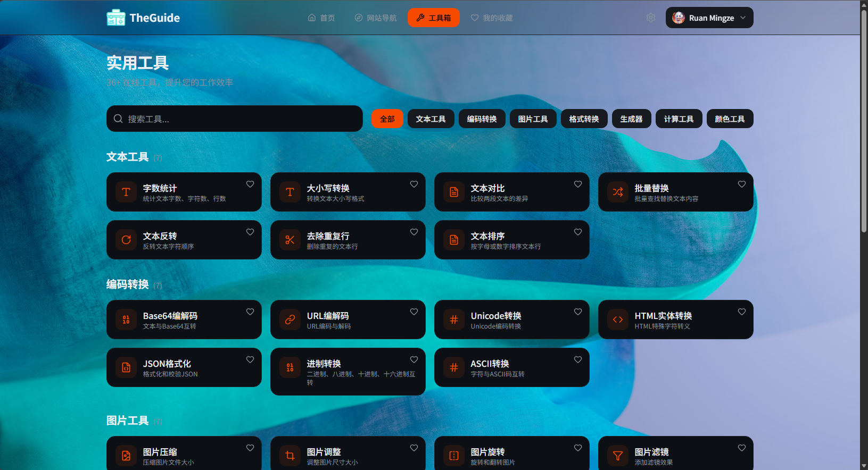Image resolution: width=868 pixels, height=470 pixels.
Task: Click the 文本对比 document icon
Action: coord(454,192)
